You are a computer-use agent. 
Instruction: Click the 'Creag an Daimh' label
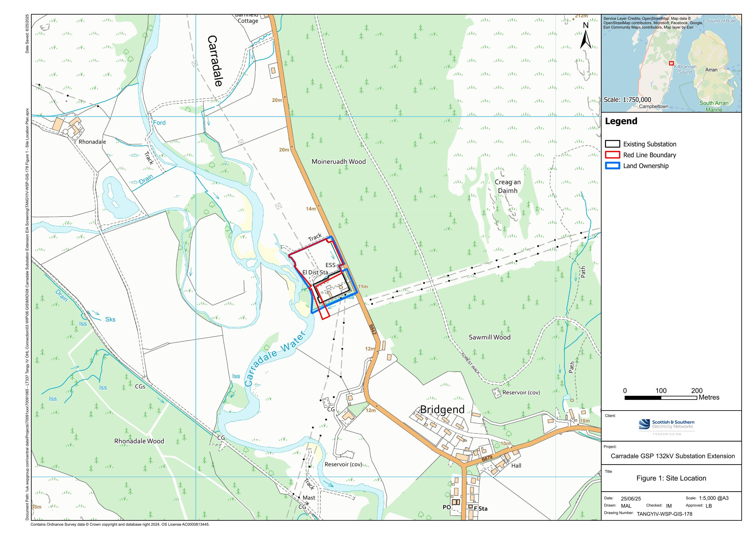508,187
